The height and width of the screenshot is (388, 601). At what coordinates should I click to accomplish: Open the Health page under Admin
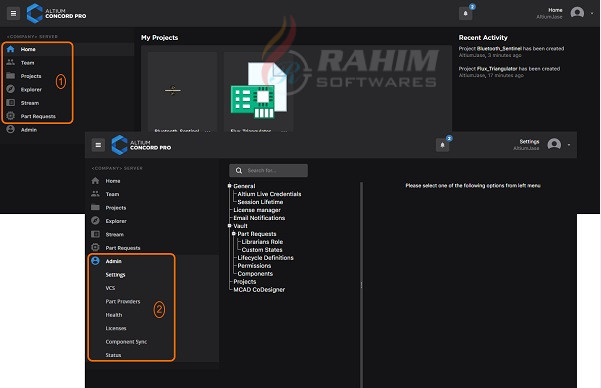click(114, 315)
